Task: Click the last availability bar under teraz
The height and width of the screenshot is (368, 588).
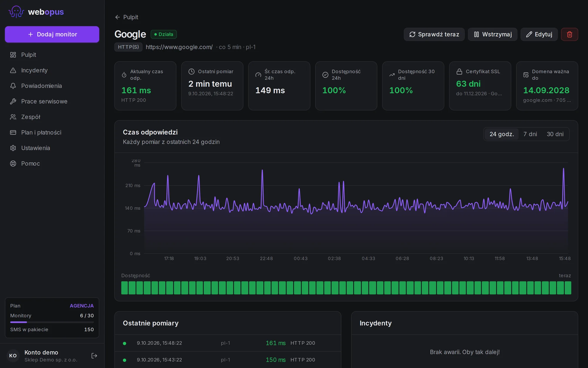Action: coord(568,288)
